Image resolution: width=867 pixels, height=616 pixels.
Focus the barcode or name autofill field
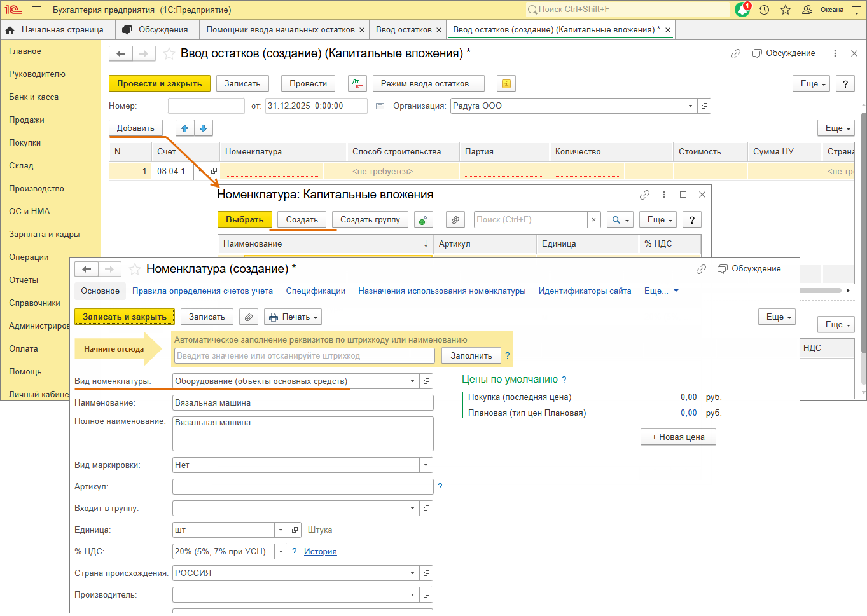tap(304, 356)
